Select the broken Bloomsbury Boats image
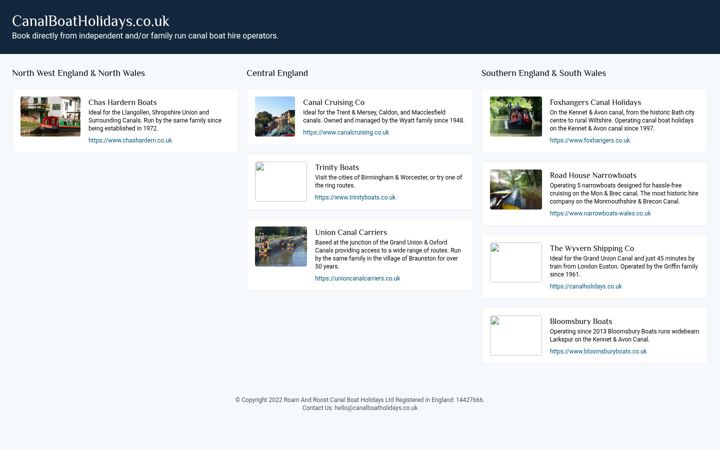This screenshot has width=720, height=450. [516, 335]
